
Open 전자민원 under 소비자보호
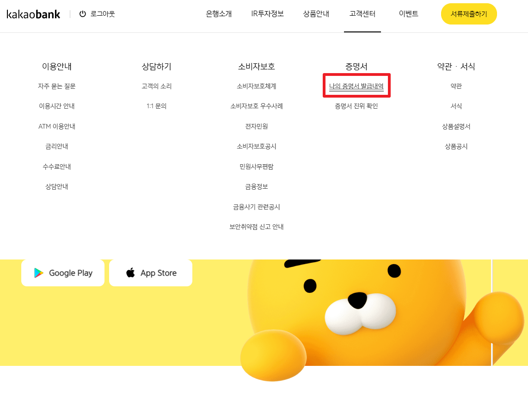257,126
